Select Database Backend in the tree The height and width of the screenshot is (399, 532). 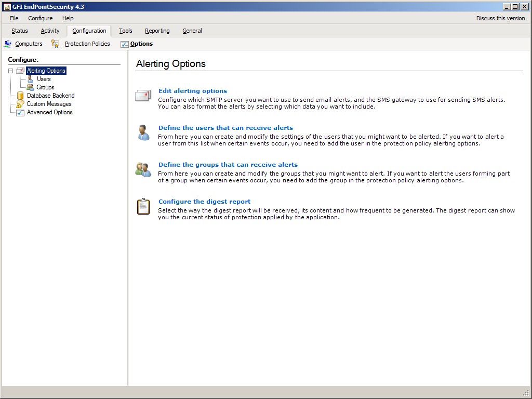point(51,96)
